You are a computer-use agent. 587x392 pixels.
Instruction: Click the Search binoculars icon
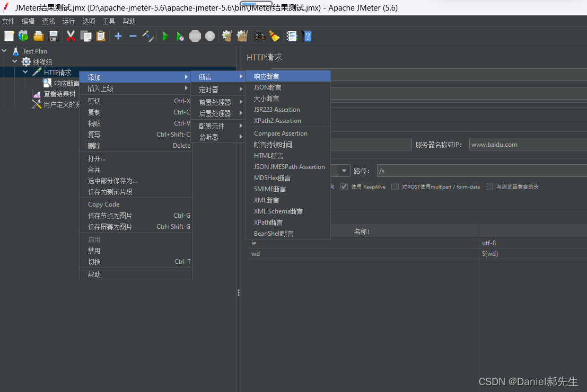pyautogui.click(x=259, y=36)
